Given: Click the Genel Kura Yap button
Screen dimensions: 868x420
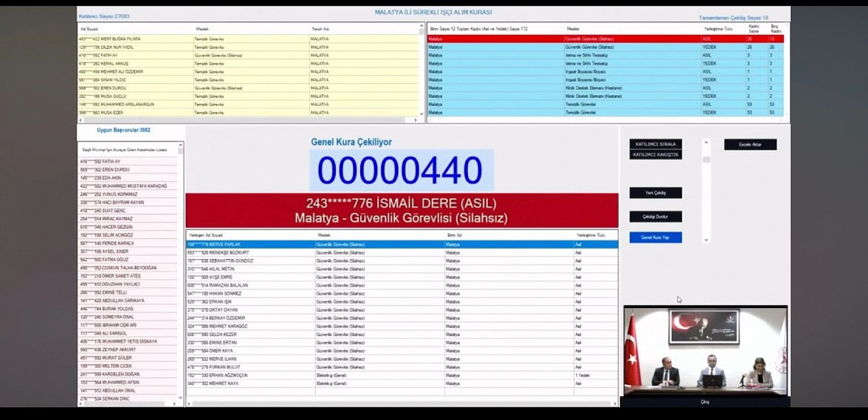Looking at the screenshot, I should [x=655, y=237].
